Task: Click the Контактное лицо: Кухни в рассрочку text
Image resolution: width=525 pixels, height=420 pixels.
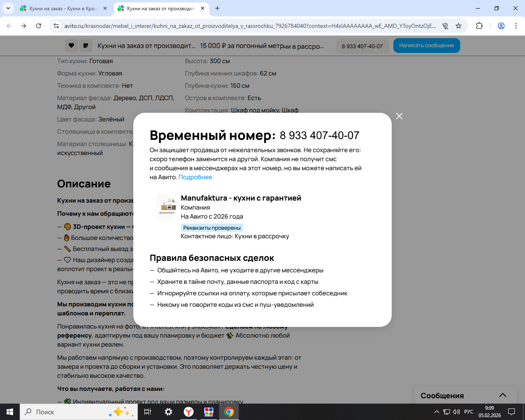Action: click(x=235, y=236)
